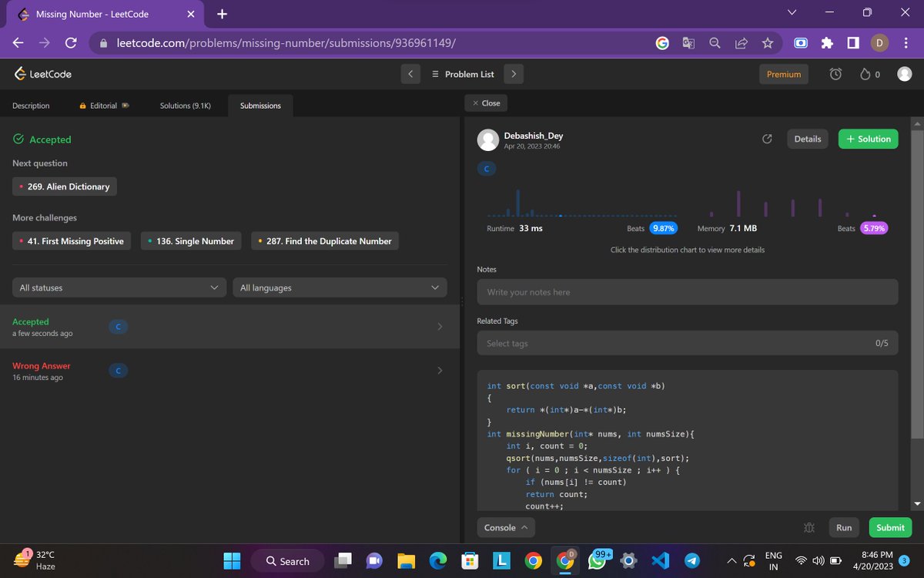Open Telegram from the taskbar

tap(692, 561)
